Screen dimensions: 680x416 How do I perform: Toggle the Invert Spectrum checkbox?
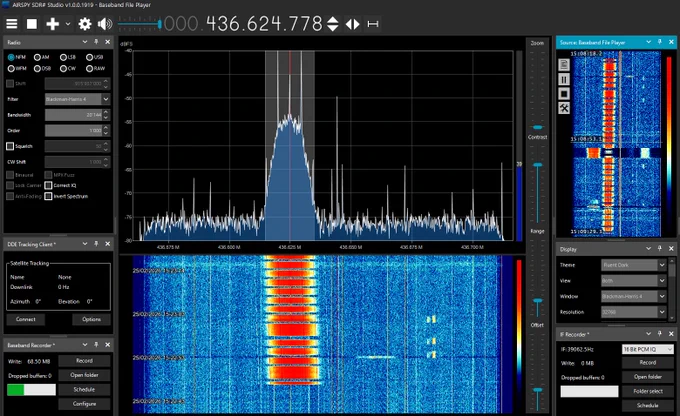pyautogui.click(x=48, y=196)
